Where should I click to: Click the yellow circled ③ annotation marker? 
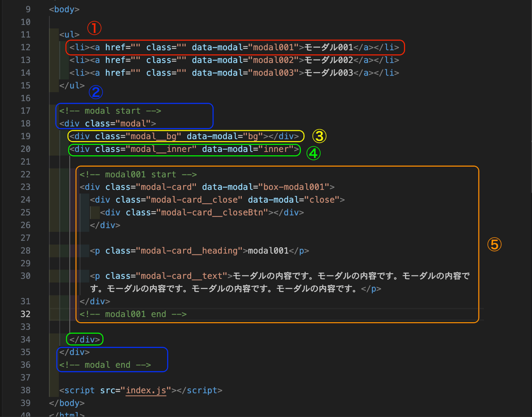pos(319,136)
